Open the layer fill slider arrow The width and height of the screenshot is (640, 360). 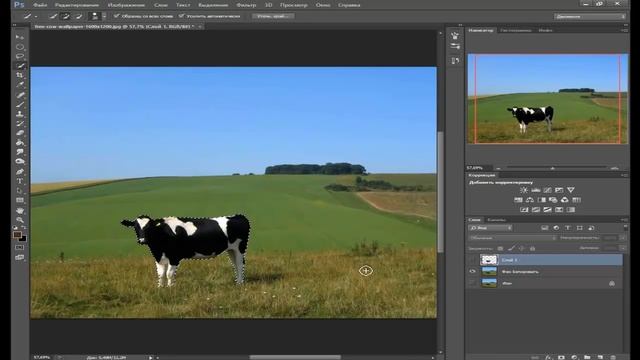point(623,248)
